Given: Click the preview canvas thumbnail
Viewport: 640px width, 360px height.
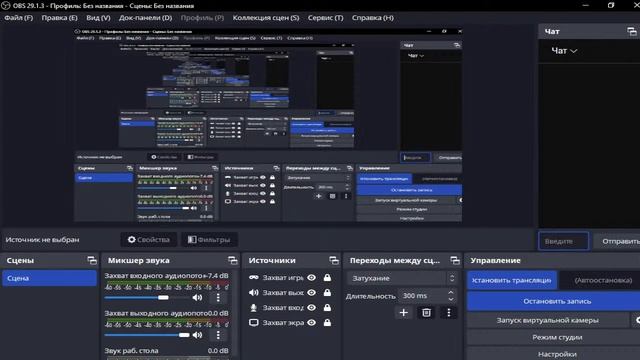Looking at the screenshot, I should pyautogui.click(x=268, y=125).
